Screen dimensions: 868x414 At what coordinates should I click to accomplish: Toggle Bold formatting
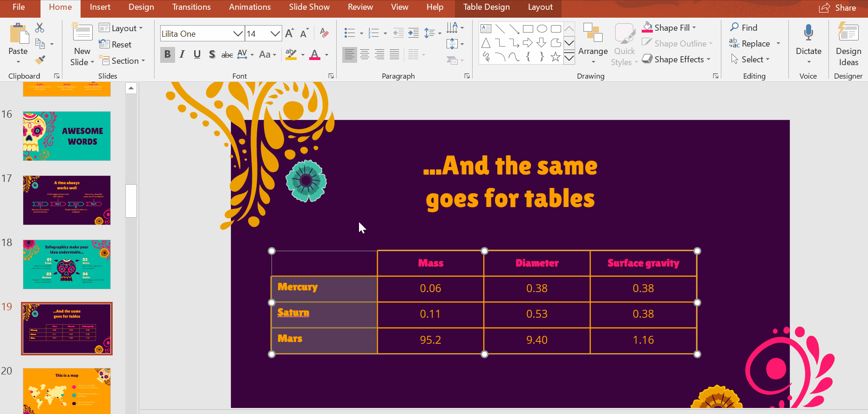(167, 54)
